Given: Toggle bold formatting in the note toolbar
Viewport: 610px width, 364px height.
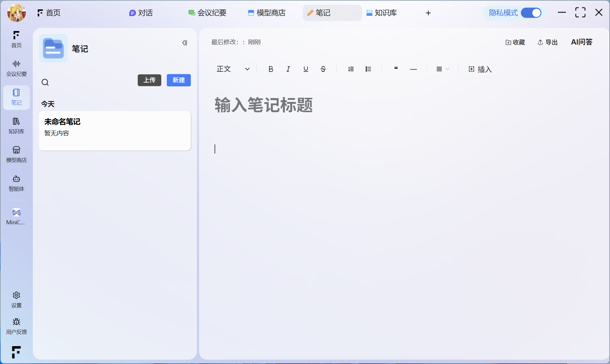Looking at the screenshot, I should pyautogui.click(x=271, y=69).
